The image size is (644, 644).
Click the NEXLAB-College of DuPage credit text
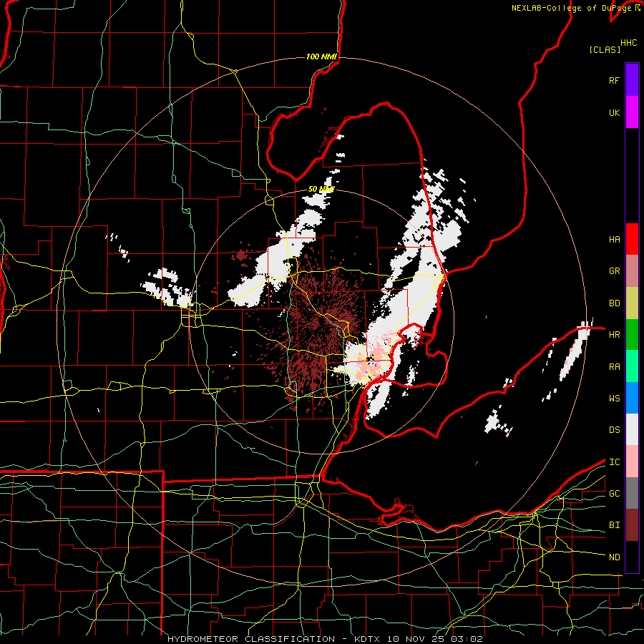[x=572, y=8]
